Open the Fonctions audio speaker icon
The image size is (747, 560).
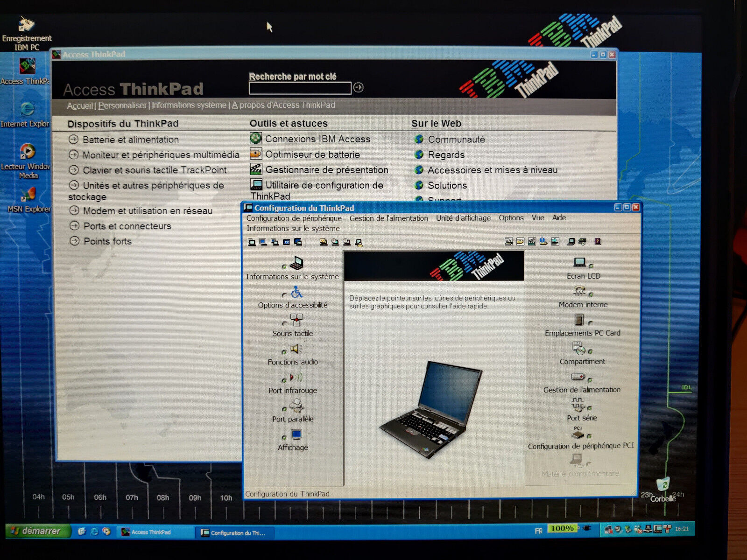coord(296,349)
